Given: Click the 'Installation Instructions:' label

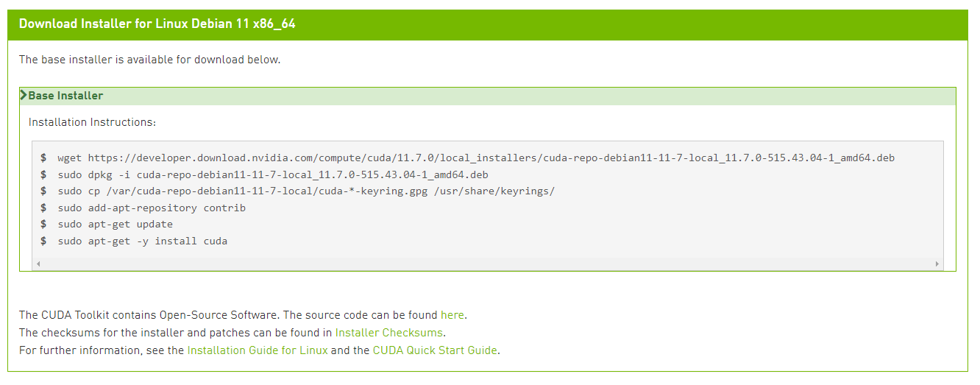Looking at the screenshot, I should [92, 122].
